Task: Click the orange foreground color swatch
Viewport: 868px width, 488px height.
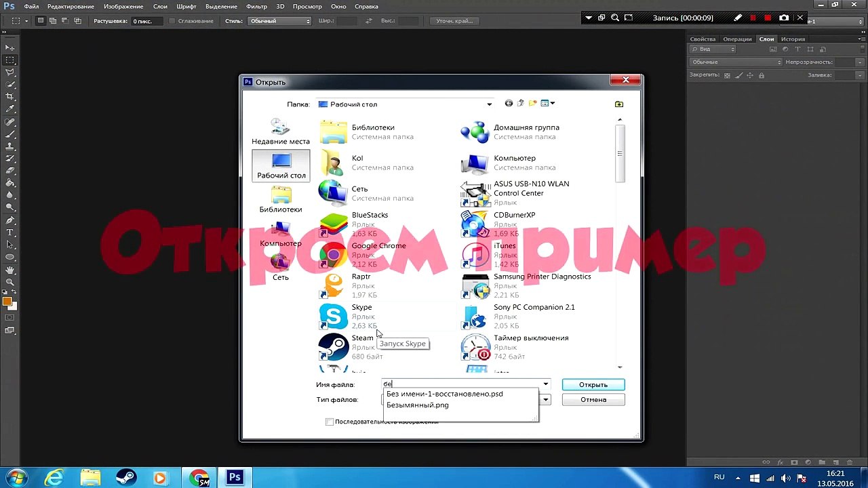Action: point(7,302)
